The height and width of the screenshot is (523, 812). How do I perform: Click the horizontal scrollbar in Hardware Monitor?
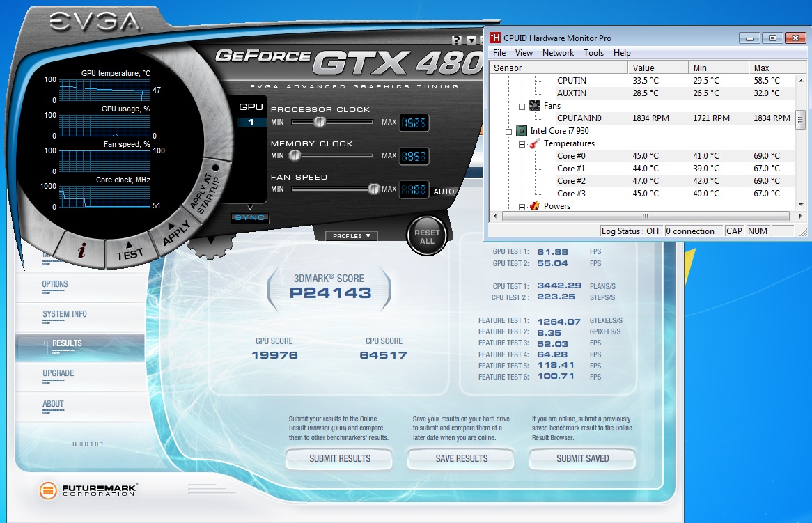point(646,216)
